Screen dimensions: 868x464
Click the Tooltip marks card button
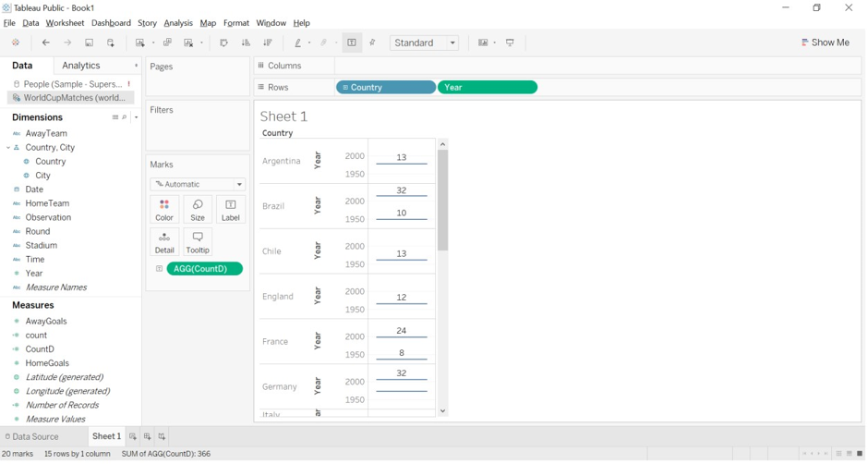tap(198, 242)
